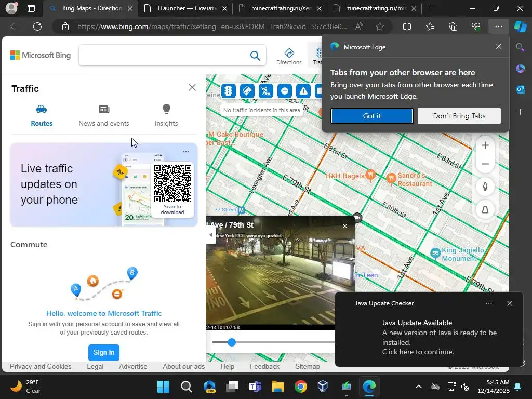This screenshot has width=532, height=399.
Task: Zoom in on the map
Action: coord(485,145)
